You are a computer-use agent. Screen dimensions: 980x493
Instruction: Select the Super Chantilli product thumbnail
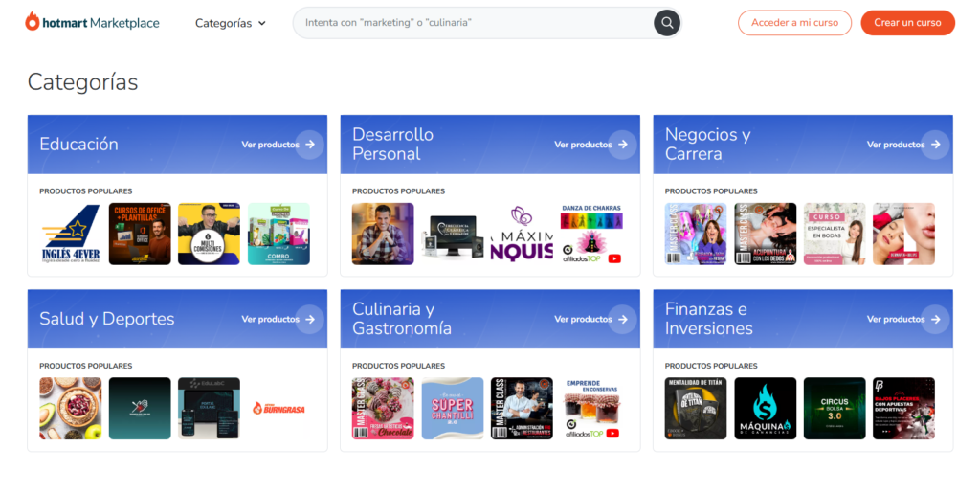coord(453,409)
